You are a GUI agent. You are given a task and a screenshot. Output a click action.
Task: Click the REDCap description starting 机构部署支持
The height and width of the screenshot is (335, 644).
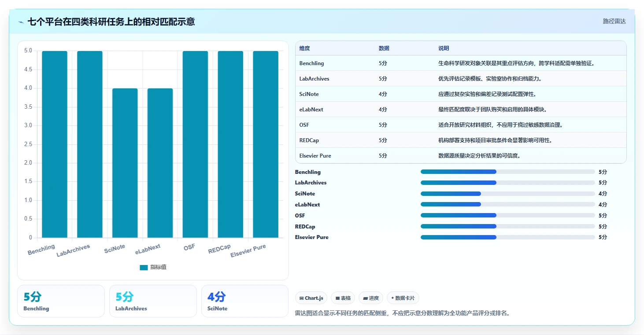[496, 140]
